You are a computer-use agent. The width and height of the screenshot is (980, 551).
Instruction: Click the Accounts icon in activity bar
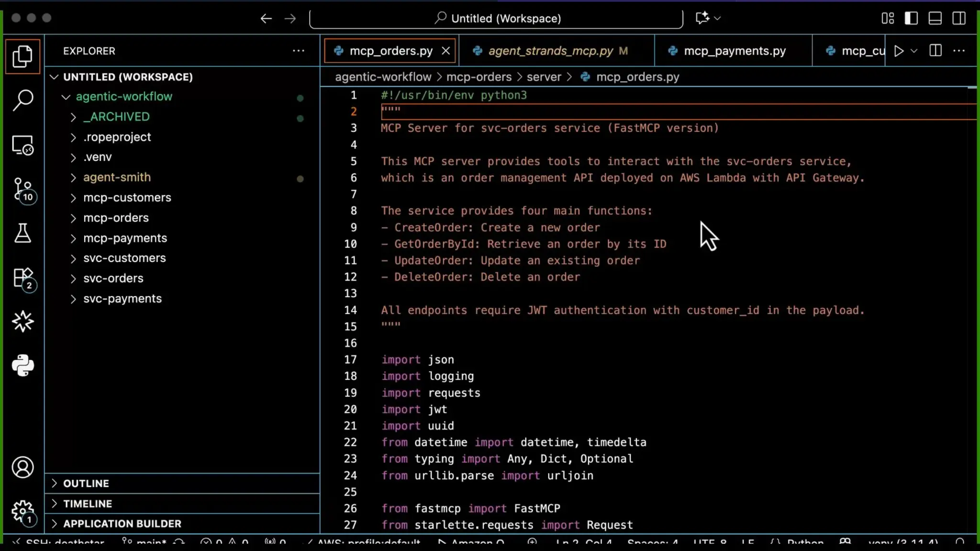tap(22, 467)
